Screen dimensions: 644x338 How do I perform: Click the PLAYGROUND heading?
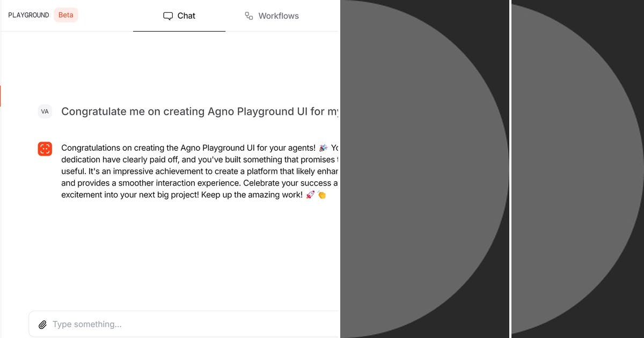[28, 14]
